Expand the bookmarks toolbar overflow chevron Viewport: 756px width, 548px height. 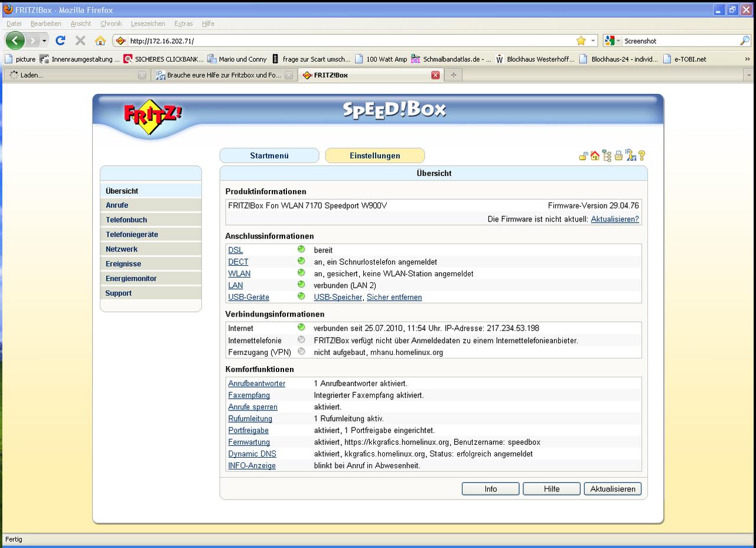748,59
